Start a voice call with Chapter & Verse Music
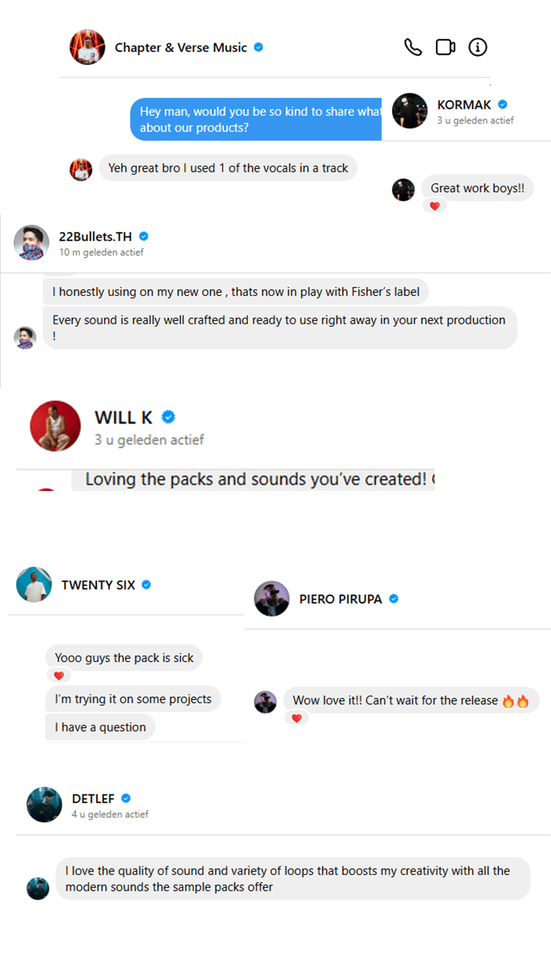 413,47
